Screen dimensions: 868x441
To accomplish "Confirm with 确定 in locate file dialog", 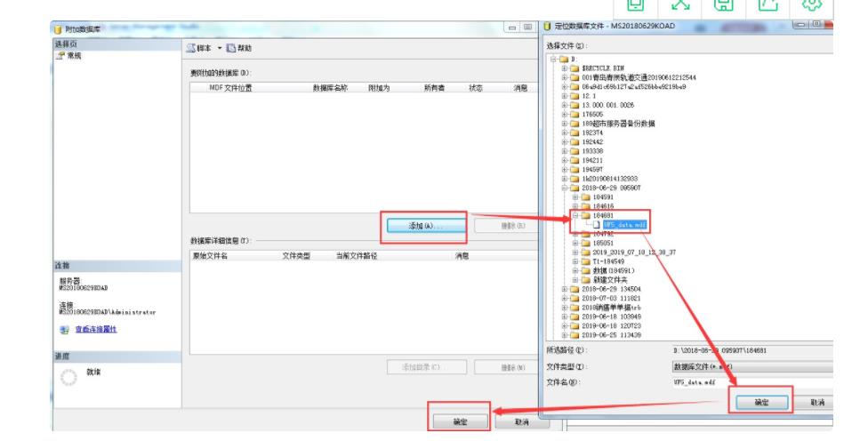I will pyautogui.click(x=761, y=402).
